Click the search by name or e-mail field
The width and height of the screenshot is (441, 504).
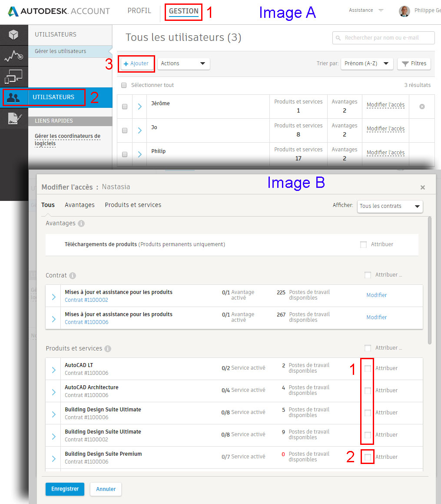pos(384,38)
